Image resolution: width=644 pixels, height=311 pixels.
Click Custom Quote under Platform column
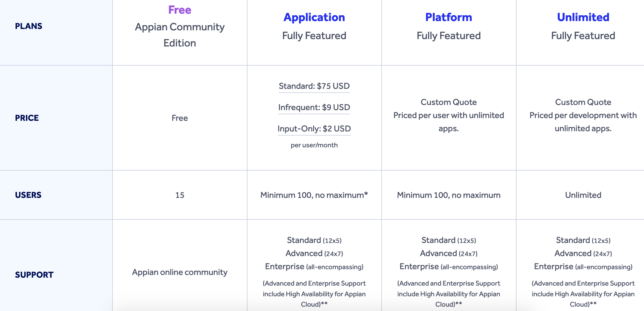coord(448,102)
